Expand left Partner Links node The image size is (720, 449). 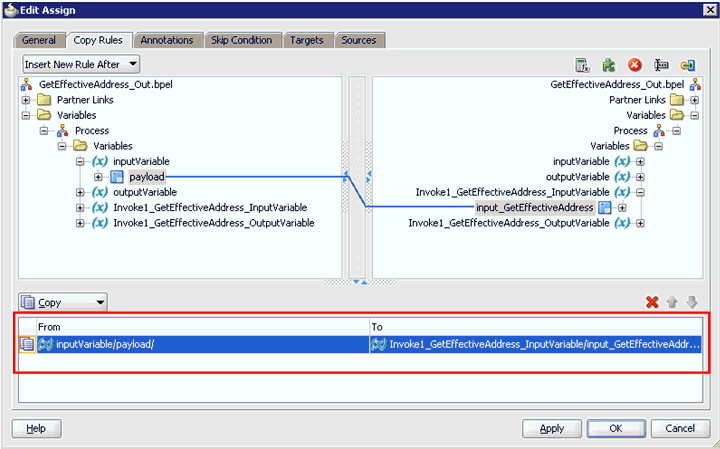26,100
